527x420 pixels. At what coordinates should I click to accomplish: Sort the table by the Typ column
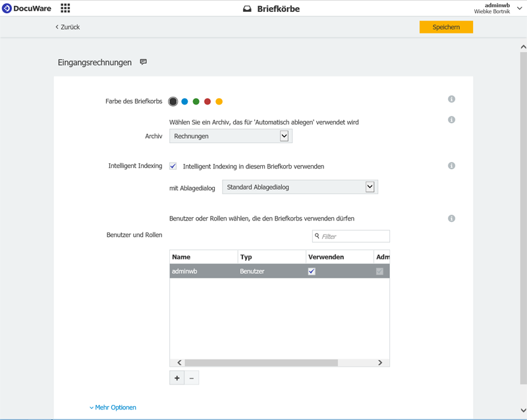(x=271, y=257)
